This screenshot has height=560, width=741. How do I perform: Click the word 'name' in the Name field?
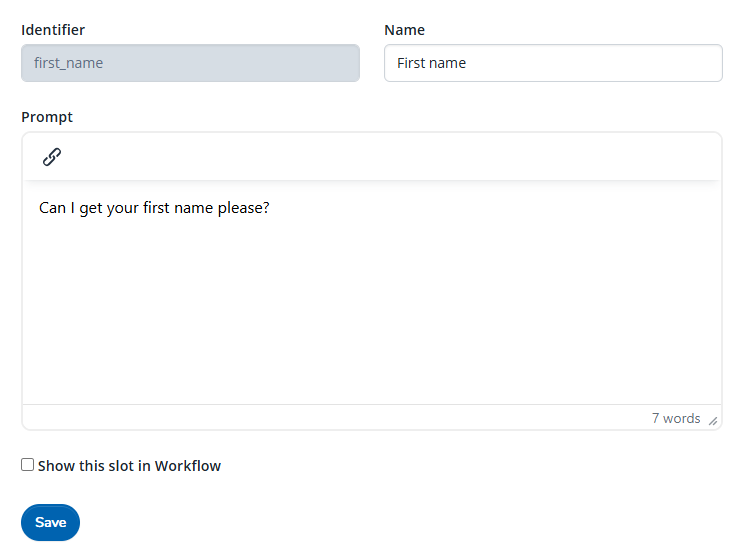[449, 63]
